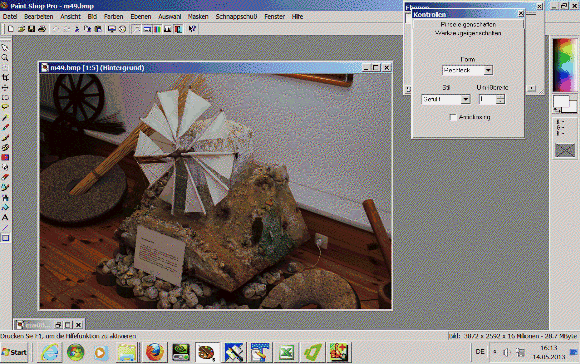Click the Windows Start button
The image size is (580, 364).
click(14, 352)
